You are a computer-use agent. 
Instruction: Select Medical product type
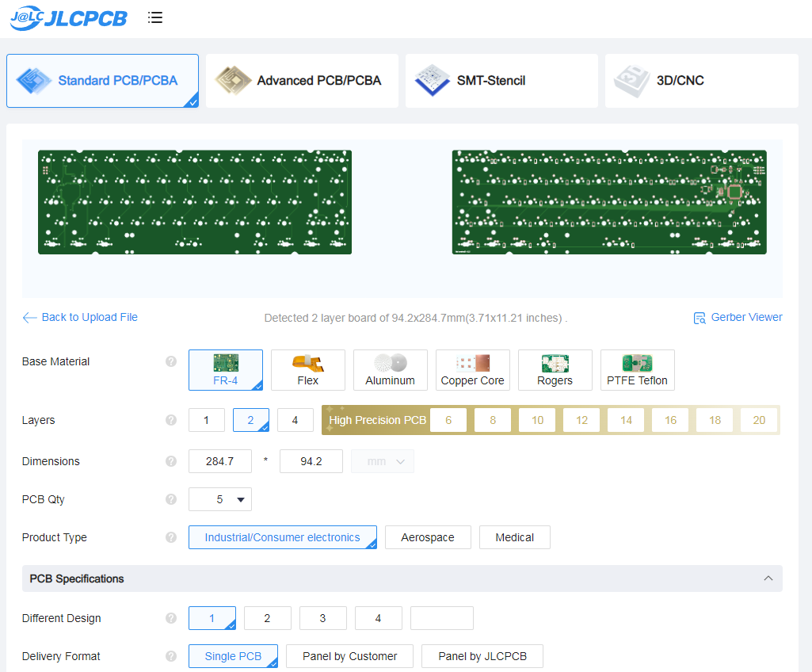tap(515, 537)
